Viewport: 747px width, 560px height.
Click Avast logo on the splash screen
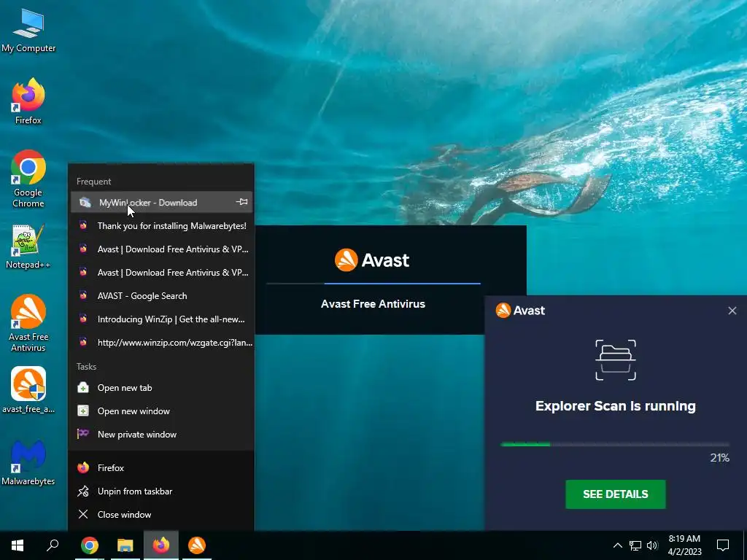pyautogui.click(x=371, y=260)
